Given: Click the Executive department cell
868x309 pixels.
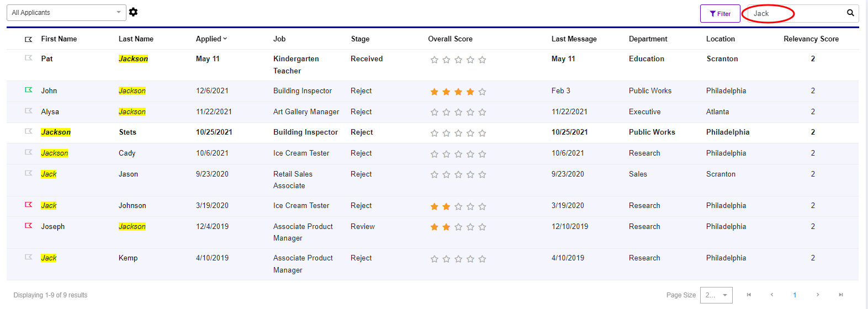Looking at the screenshot, I should tap(644, 111).
